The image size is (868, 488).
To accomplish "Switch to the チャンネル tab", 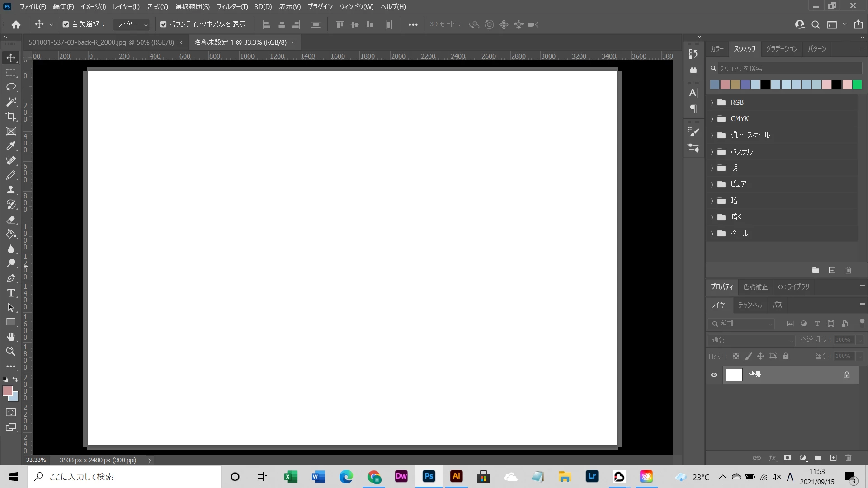I will [750, 305].
